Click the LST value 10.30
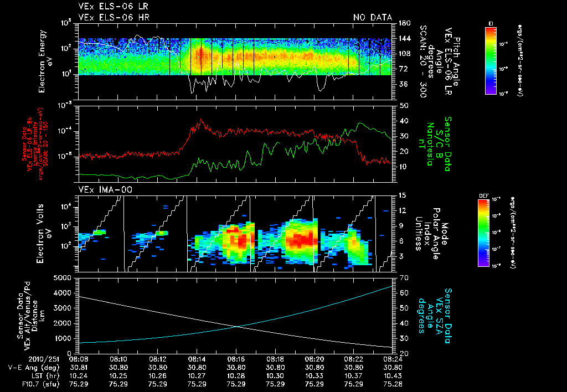The width and height of the screenshot is (567, 392). coord(275,376)
